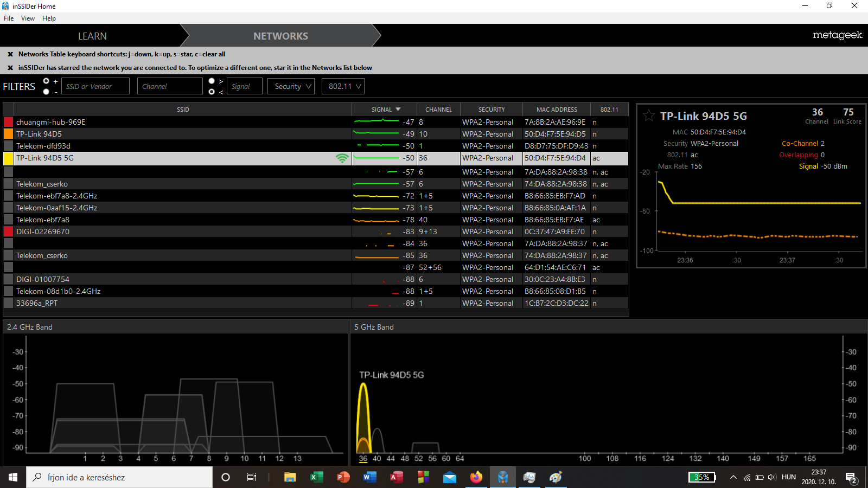This screenshot has height=488, width=868.
Task: Click channel 36 on 5 GHz band axis
Action: 363,458
